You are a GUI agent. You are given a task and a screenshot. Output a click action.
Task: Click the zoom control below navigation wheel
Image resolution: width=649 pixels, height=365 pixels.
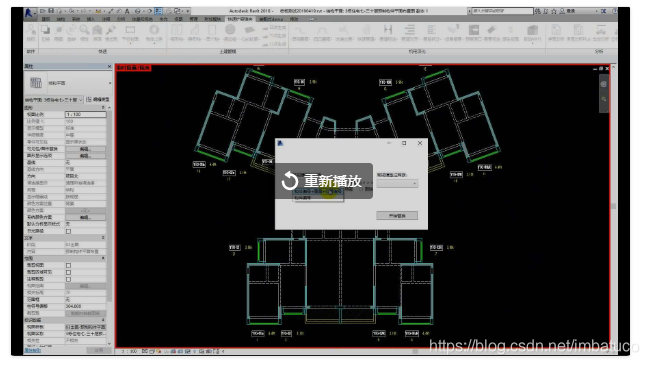603,99
